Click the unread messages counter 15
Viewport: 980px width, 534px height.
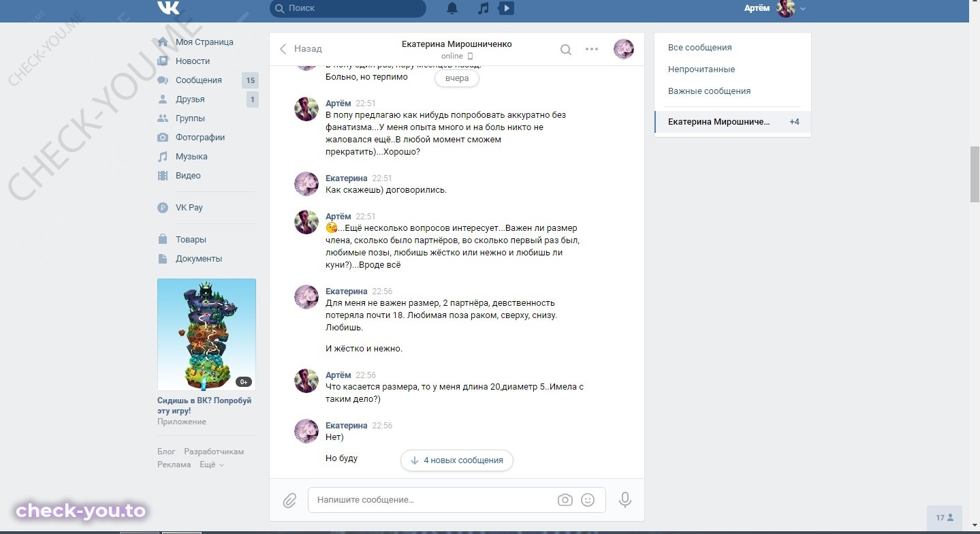[x=250, y=80]
